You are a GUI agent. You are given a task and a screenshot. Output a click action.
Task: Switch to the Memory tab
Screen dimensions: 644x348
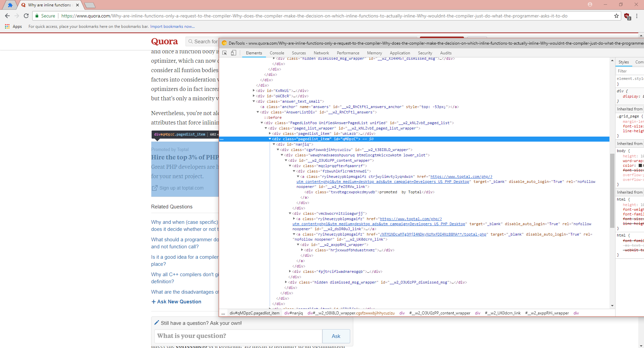coord(375,53)
